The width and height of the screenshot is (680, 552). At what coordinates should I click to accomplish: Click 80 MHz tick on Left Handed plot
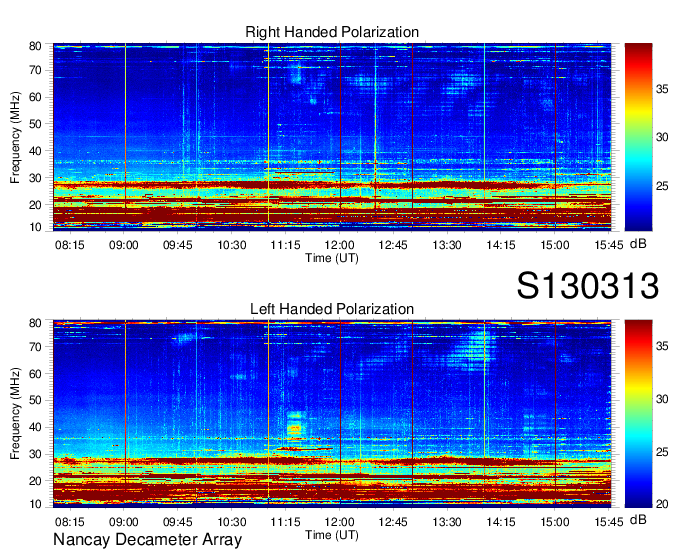point(35,323)
